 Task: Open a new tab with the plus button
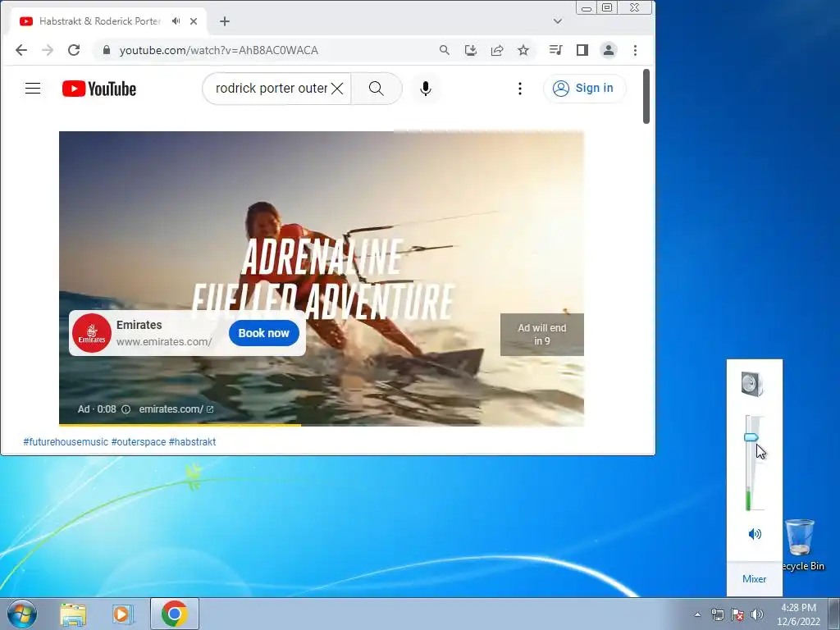pyautogui.click(x=225, y=21)
